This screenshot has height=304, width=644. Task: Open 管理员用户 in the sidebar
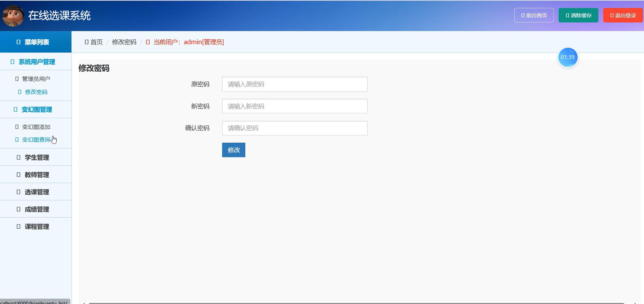33,79
